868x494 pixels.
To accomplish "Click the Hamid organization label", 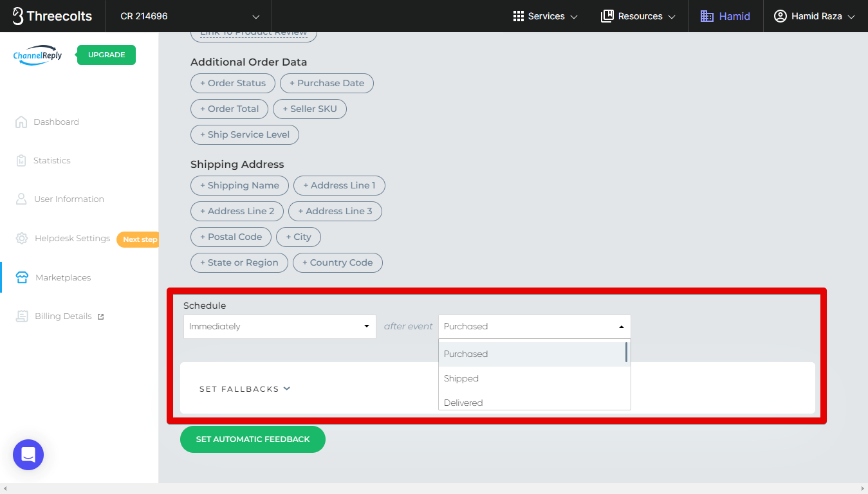I will tap(734, 16).
